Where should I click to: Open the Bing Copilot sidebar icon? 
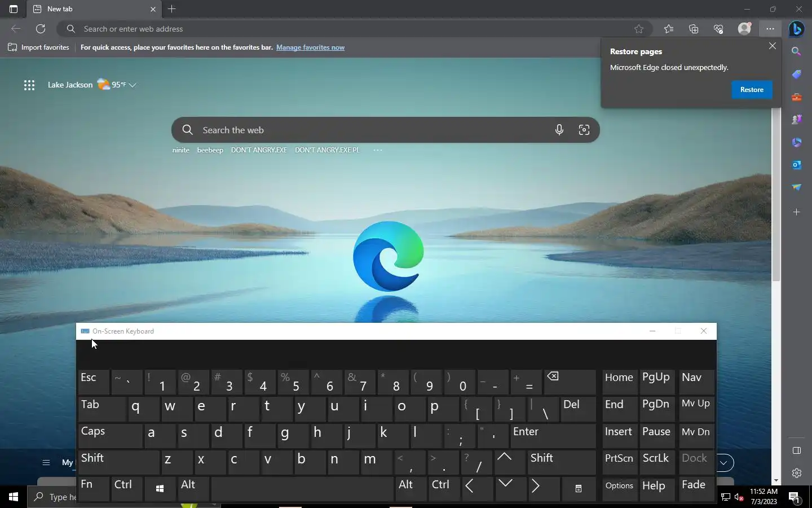(x=796, y=29)
